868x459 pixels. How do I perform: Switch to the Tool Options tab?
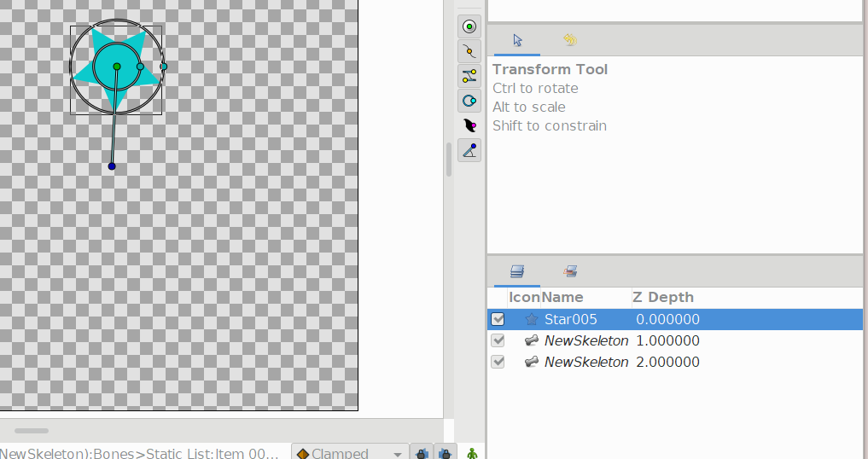point(517,40)
